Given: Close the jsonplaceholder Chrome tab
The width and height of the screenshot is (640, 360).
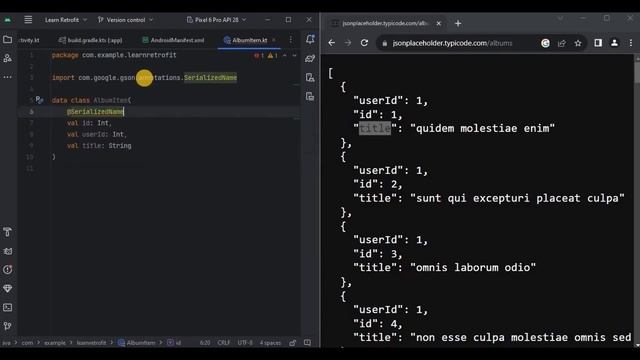Looking at the screenshot, I should pos(439,23).
